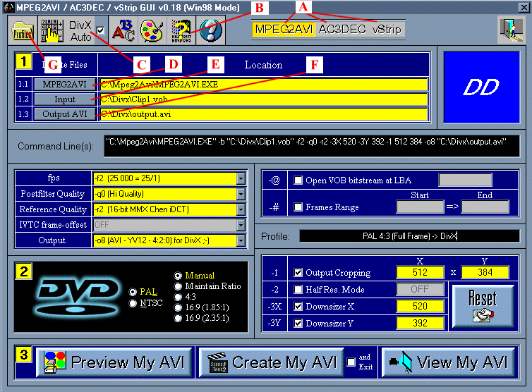Click the output.avi path field
The height and width of the screenshot is (392, 532).
coord(264,114)
